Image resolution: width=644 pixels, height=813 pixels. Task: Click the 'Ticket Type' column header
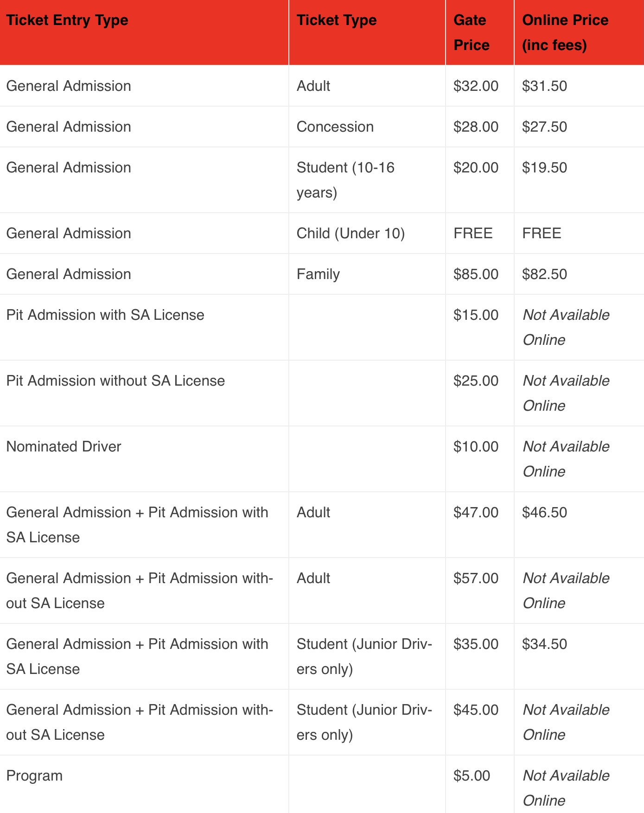coord(337,20)
